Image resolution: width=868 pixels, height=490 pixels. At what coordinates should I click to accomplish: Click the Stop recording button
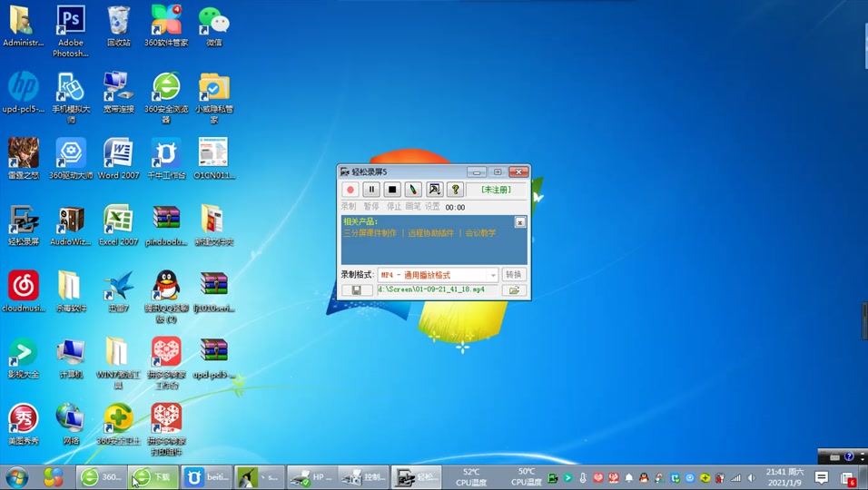tap(392, 190)
